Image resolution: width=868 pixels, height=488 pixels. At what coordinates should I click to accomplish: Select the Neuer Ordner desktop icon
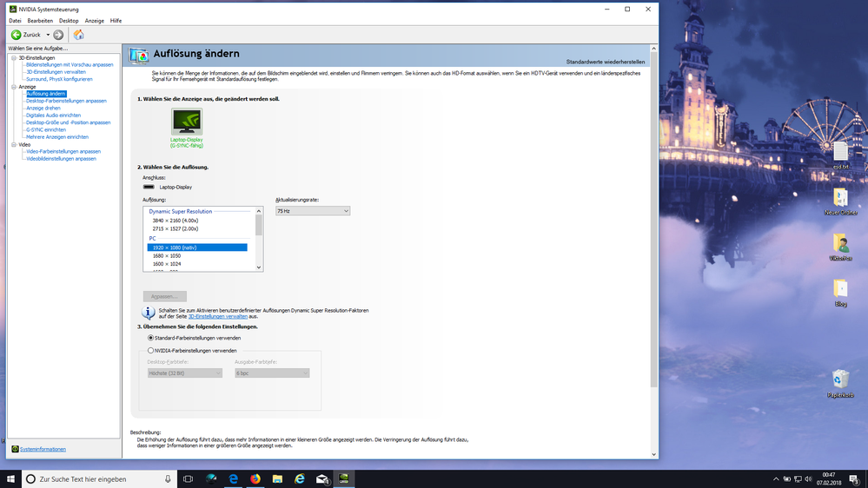pos(840,201)
